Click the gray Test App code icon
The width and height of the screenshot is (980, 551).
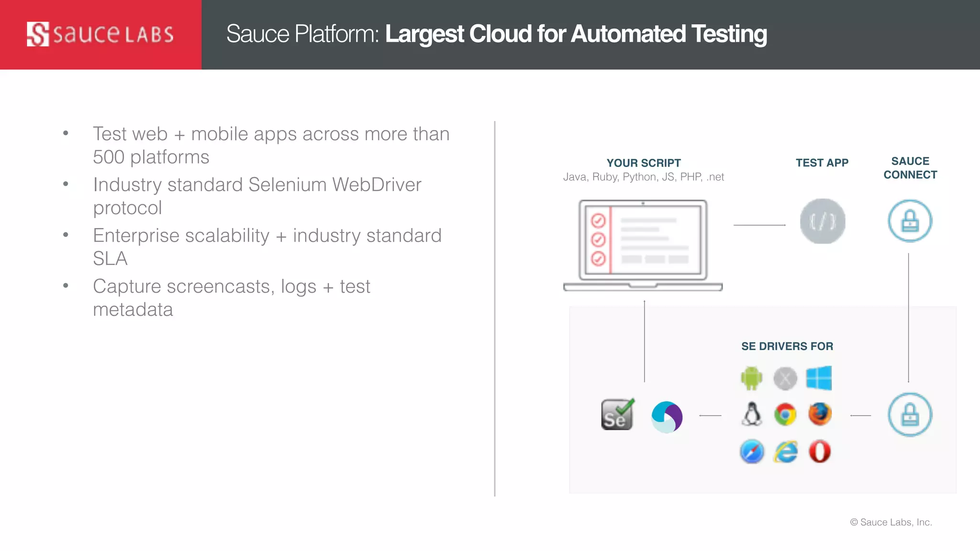click(823, 221)
